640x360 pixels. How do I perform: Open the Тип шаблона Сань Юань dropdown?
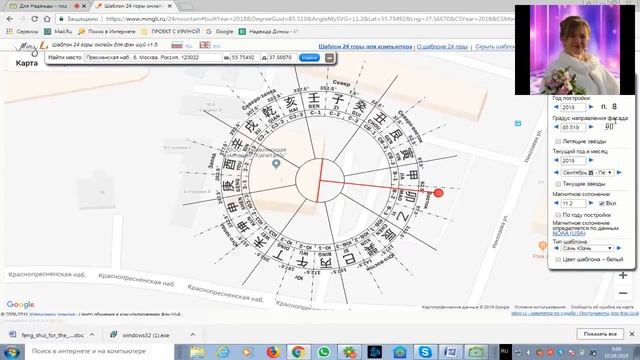(587, 248)
